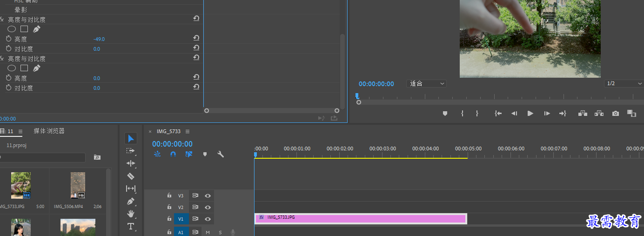Viewport: 644px width, 236px height.
Task: Click the Lift button
Action: tap(583, 113)
